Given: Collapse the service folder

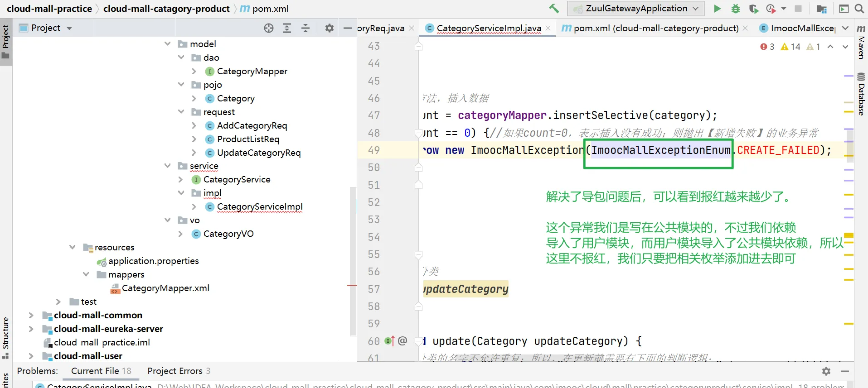Looking at the screenshot, I should pos(168,166).
